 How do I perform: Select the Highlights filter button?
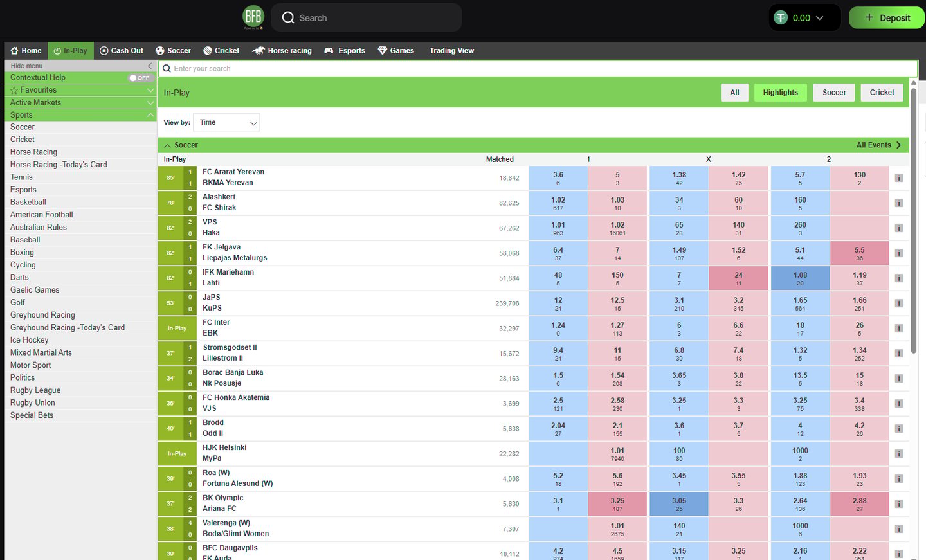coord(780,93)
